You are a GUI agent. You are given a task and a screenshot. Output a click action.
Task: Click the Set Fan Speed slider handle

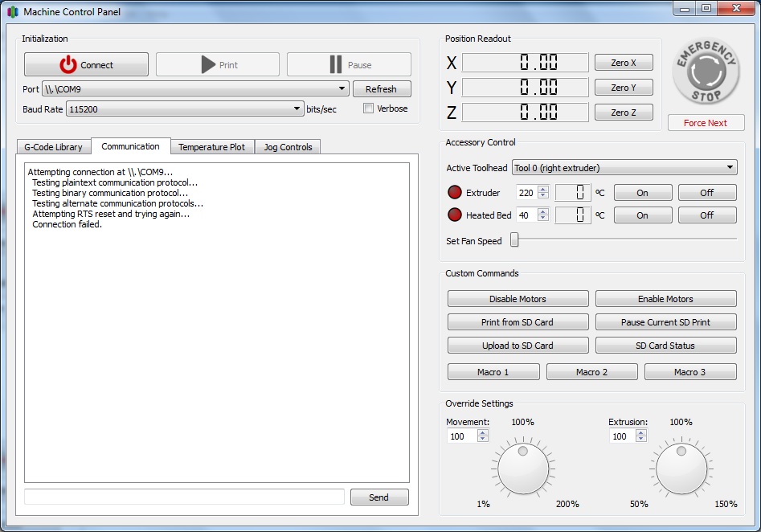(514, 239)
